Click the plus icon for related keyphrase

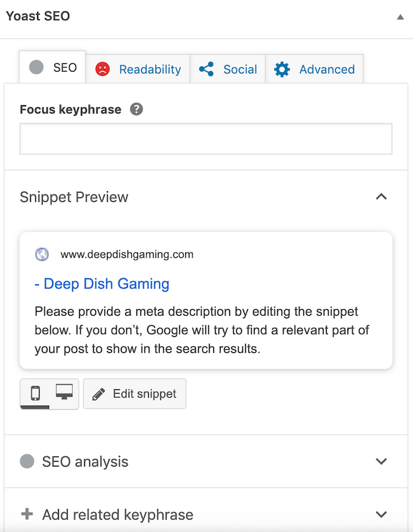[x=27, y=514]
